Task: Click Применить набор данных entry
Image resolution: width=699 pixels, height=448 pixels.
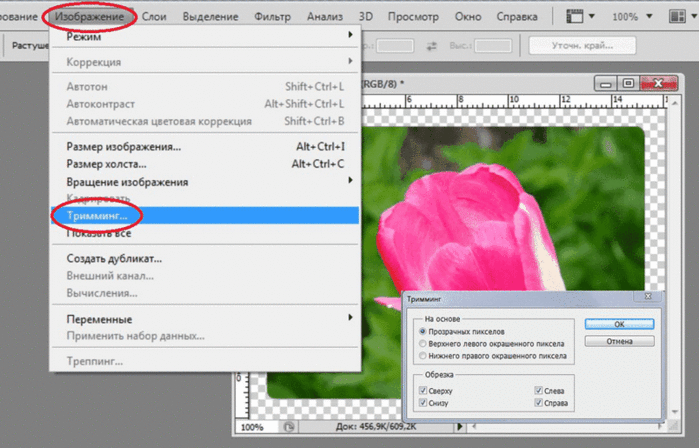Action: [x=205, y=336]
